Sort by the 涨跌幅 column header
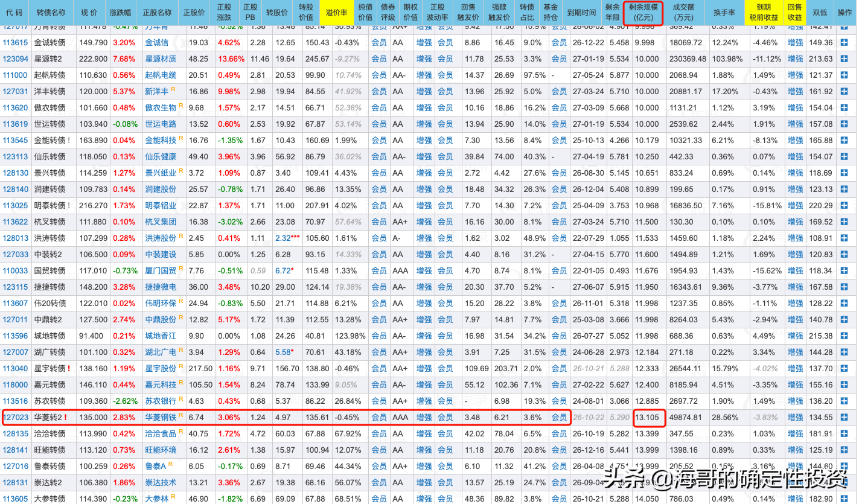 (x=120, y=12)
